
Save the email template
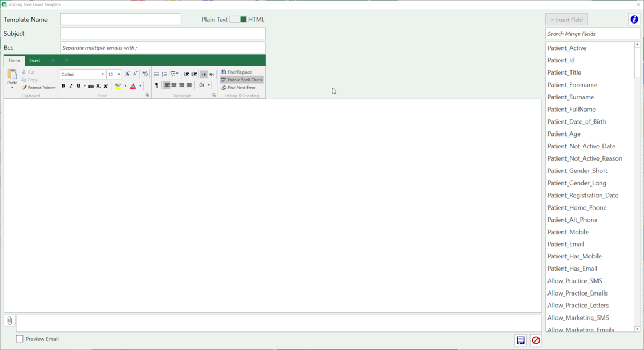520,340
